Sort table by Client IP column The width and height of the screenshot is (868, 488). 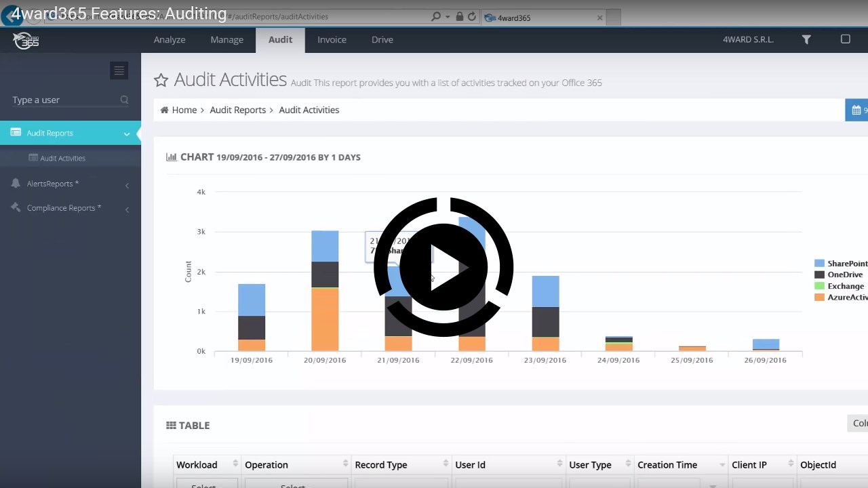click(791, 464)
